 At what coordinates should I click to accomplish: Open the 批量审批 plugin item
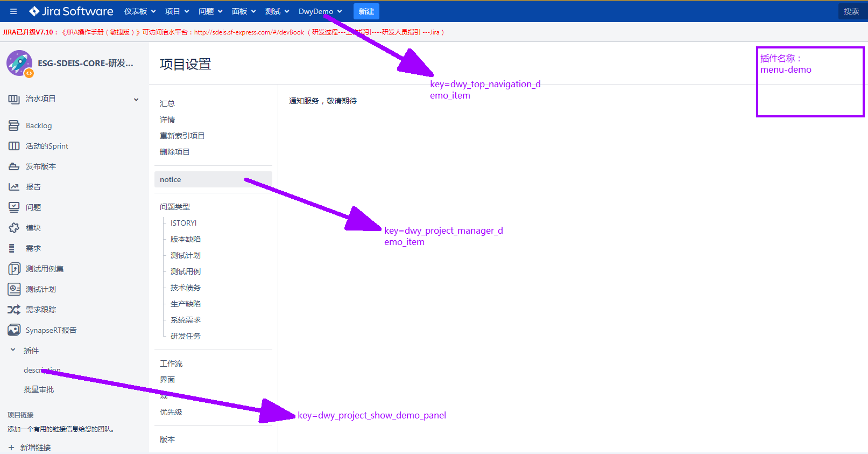point(39,389)
